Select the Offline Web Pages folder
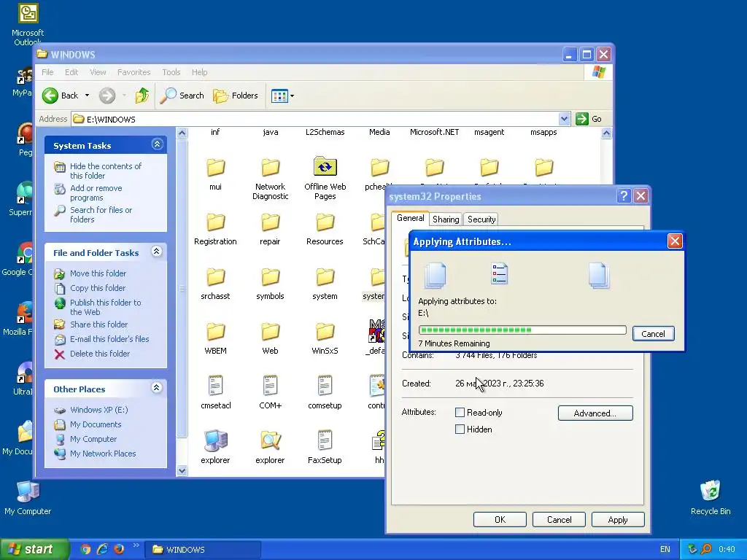 click(x=325, y=167)
